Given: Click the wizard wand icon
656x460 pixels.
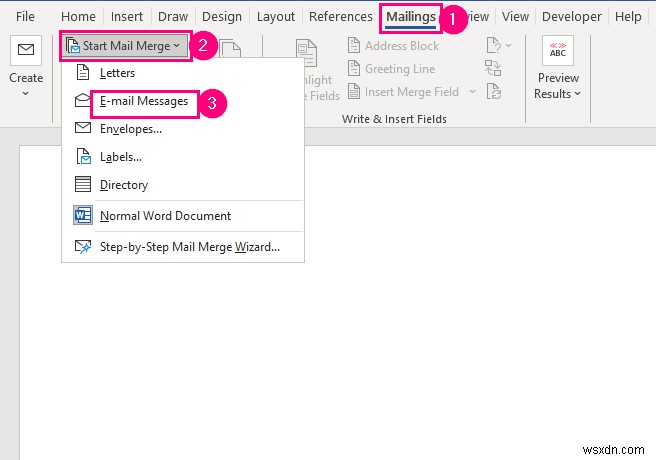Looking at the screenshot, I should pyautogui.click(x=83, y=247).
